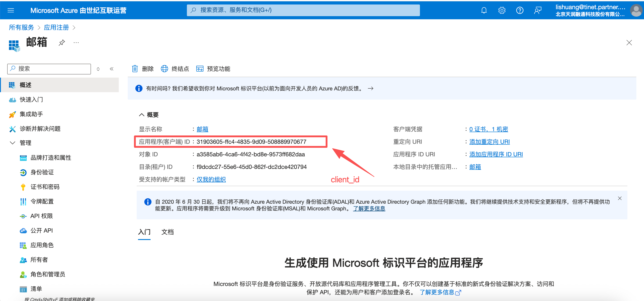Collapse the 管理 section in sidebar
This screenshot has height=301, width=644.
(x=12, y=143)
